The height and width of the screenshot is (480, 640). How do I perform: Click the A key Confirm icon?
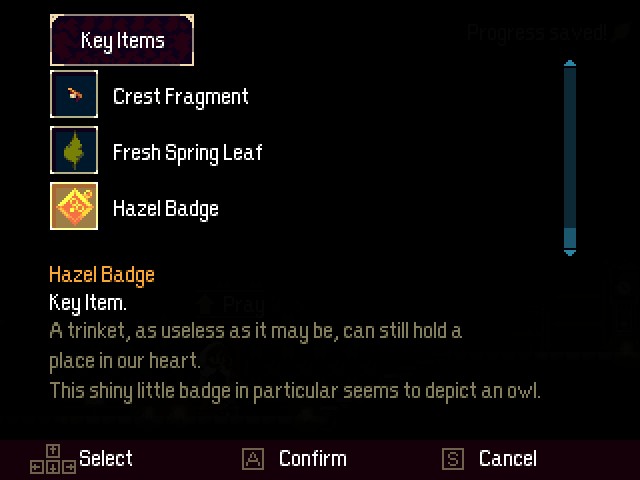tap(254, 459)
